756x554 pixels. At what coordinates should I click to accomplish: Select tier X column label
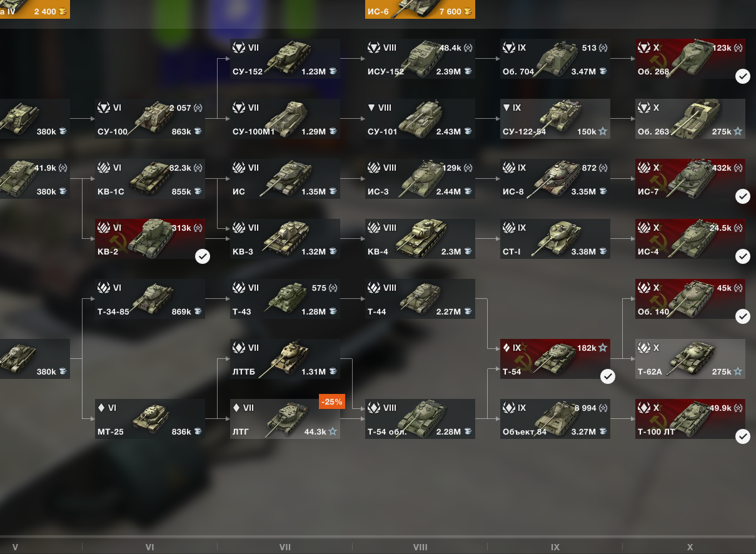[690, 547]
